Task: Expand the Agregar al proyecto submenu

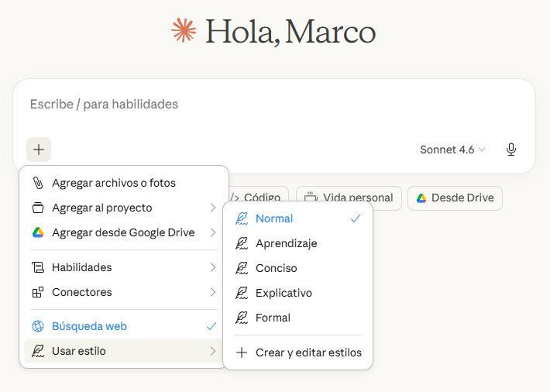Action: (212, 208)
